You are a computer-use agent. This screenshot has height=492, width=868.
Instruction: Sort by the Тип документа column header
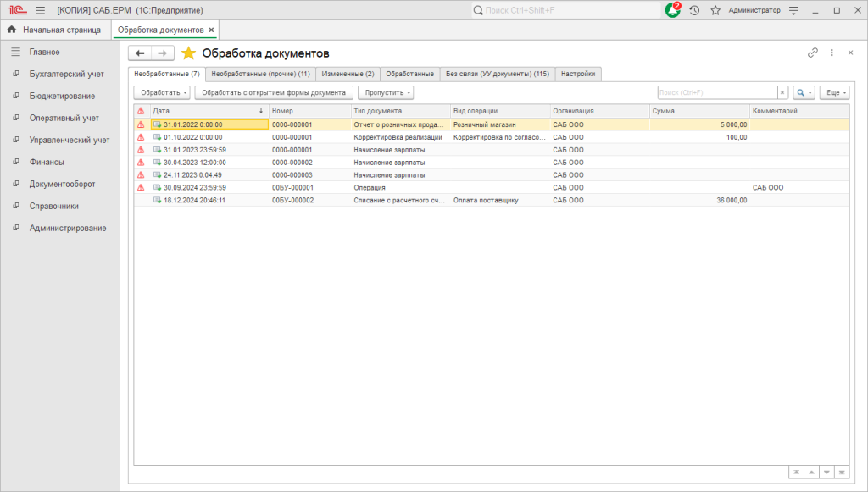coord(400,111)
